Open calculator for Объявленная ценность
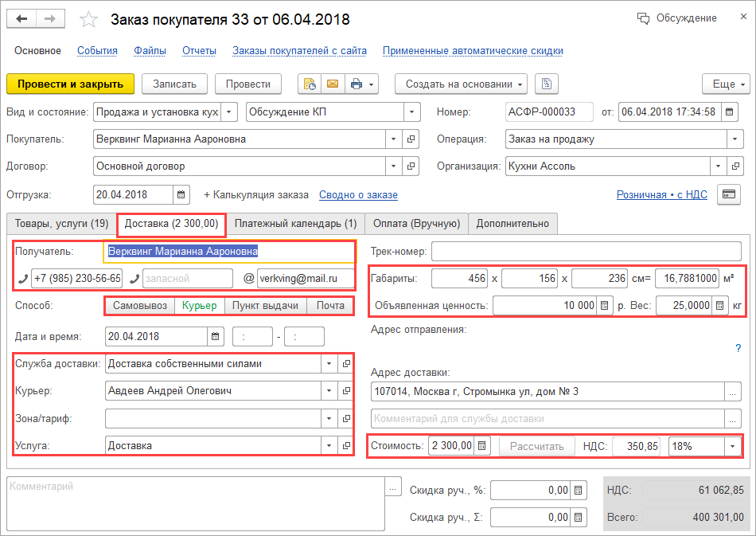756x536 pixels. point(605,305)
